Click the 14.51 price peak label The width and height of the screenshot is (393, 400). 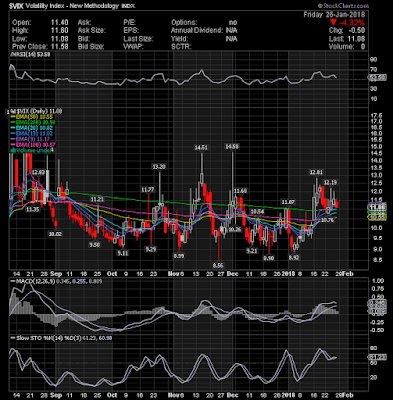pyautogui.click(x=201, y=147)
